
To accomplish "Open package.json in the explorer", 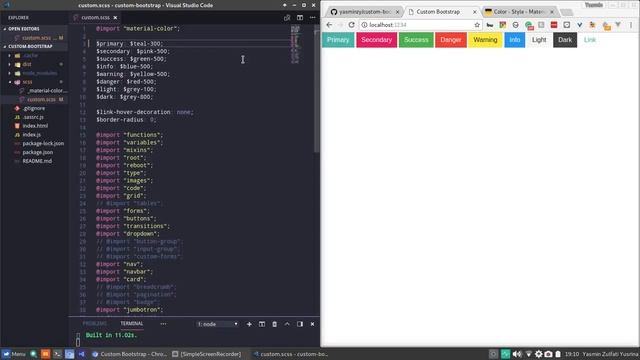I will pos(38,152).
